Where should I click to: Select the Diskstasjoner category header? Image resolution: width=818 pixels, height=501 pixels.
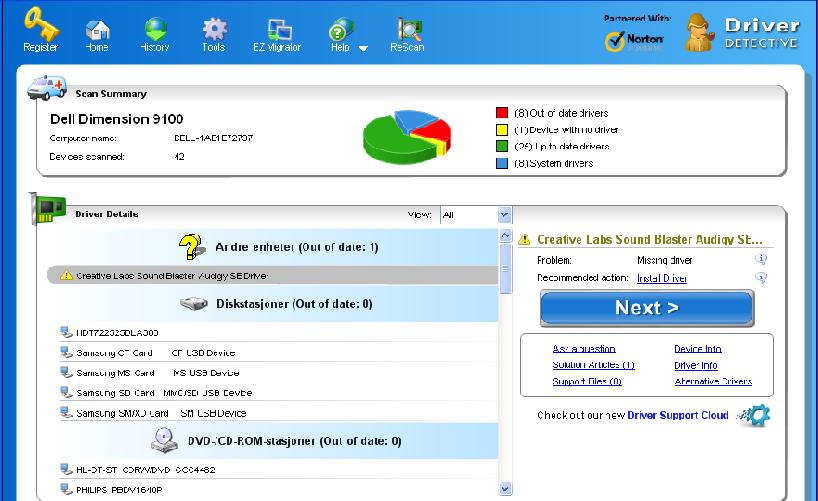click(272, 304)
